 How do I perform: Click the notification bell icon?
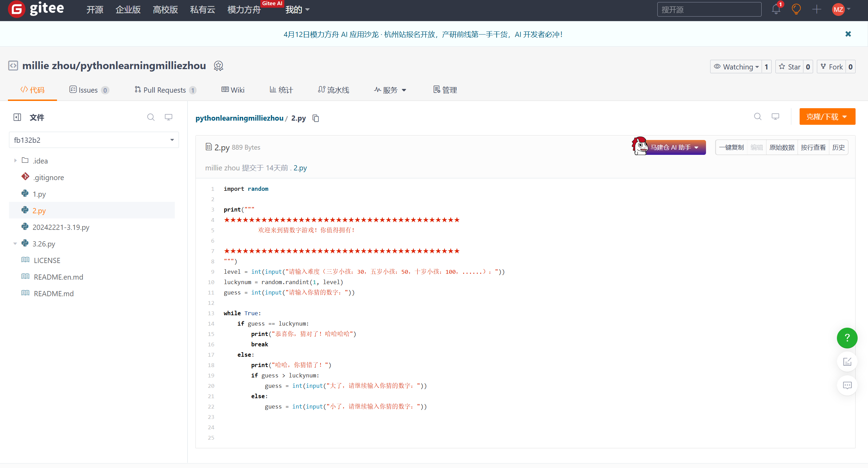coord(776,9)
